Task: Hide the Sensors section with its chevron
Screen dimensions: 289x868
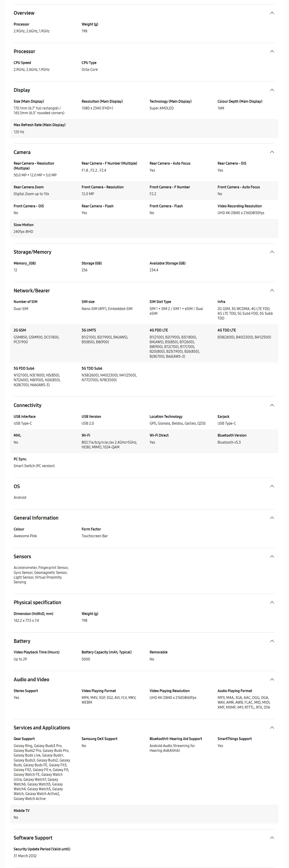Action: pyautogui.click(x=272, y=557)
